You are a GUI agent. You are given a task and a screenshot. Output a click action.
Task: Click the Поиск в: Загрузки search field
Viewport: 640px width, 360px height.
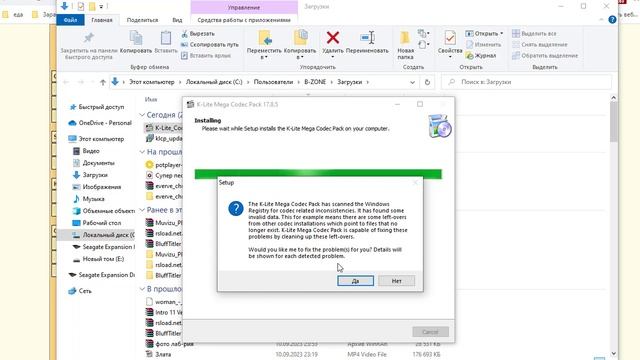527,82
